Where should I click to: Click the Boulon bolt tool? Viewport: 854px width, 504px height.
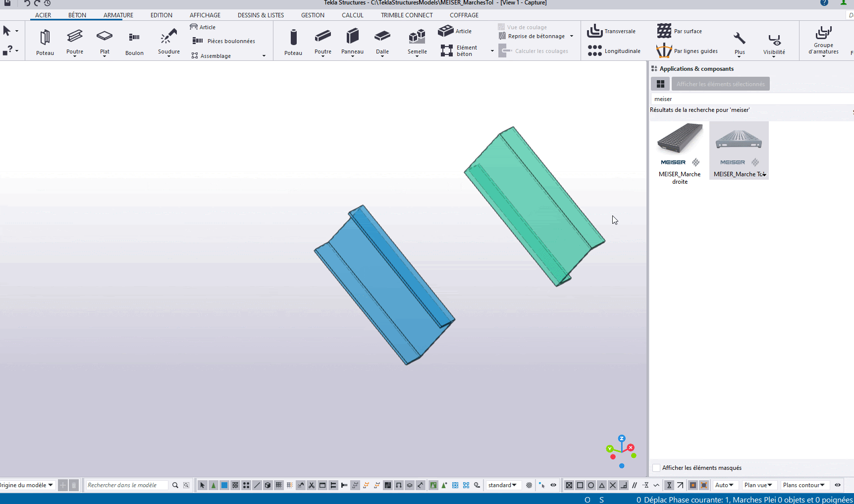pos(134,42)
